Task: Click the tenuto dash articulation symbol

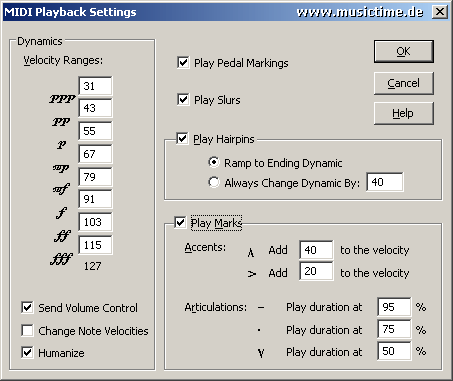Action: click(x=261, y=308)
